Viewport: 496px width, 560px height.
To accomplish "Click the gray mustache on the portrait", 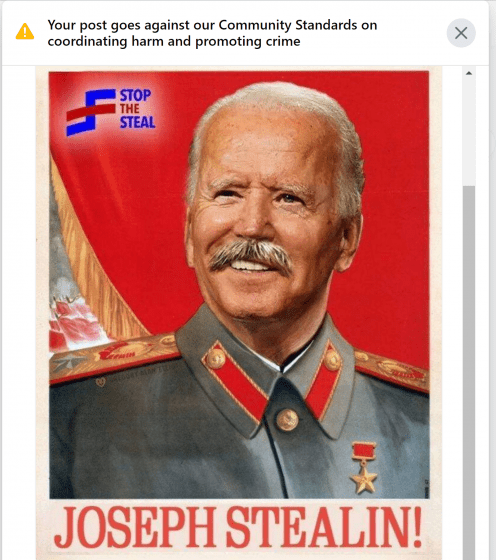I will (249, 255).
